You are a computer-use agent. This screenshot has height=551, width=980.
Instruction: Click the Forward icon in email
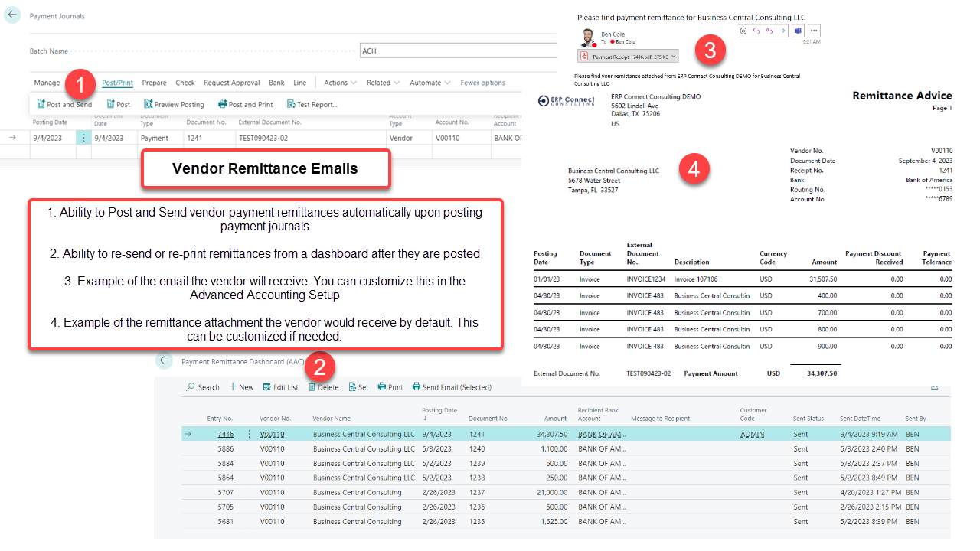click(782, 31)
